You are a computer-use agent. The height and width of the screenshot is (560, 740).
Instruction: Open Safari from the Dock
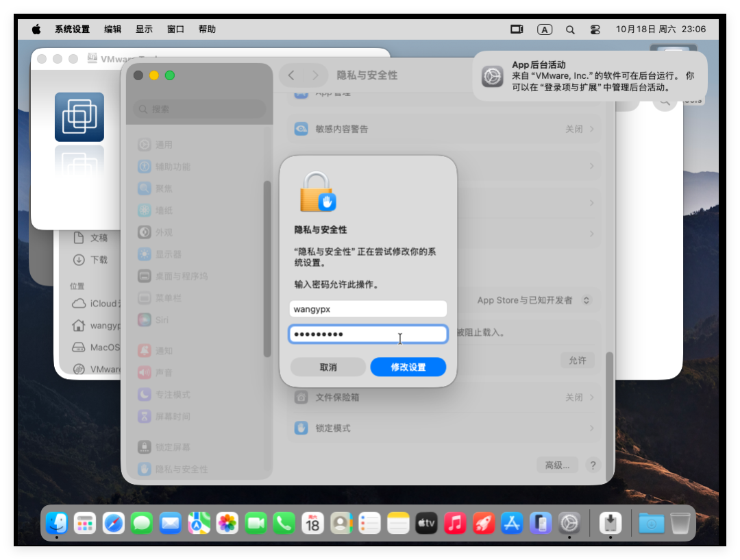pos(114,523)
